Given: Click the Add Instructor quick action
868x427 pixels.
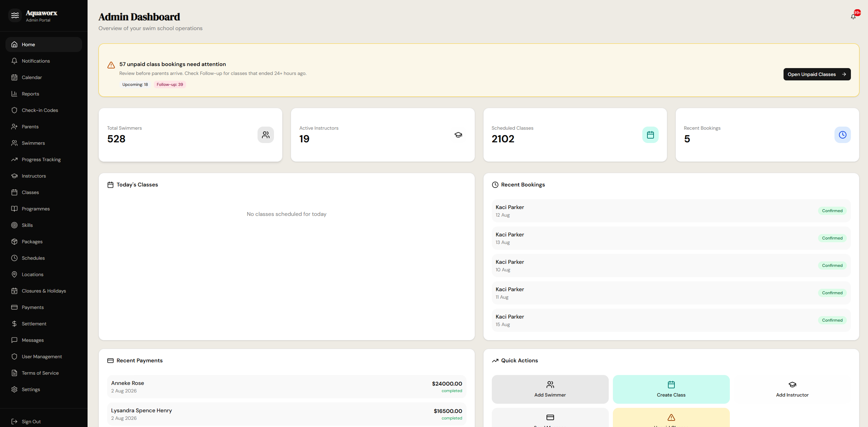Looking at the screenshot, I should click(x=792, y=389).
